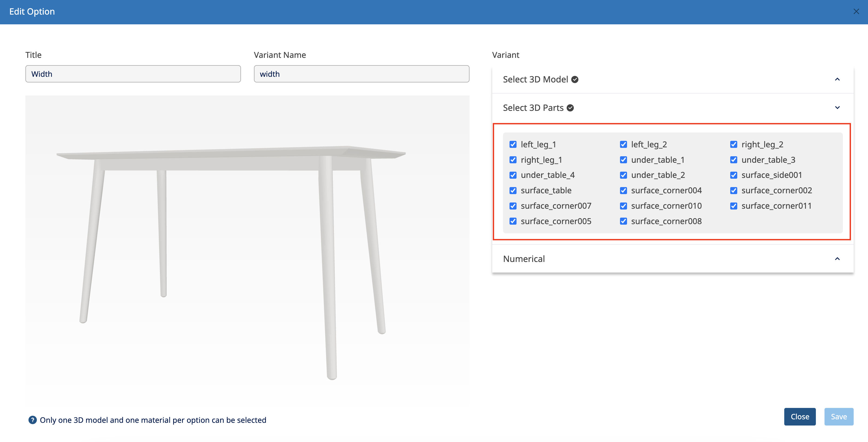
Task: Uncheck surface_side001 part
Action: [x=733, y=175]
